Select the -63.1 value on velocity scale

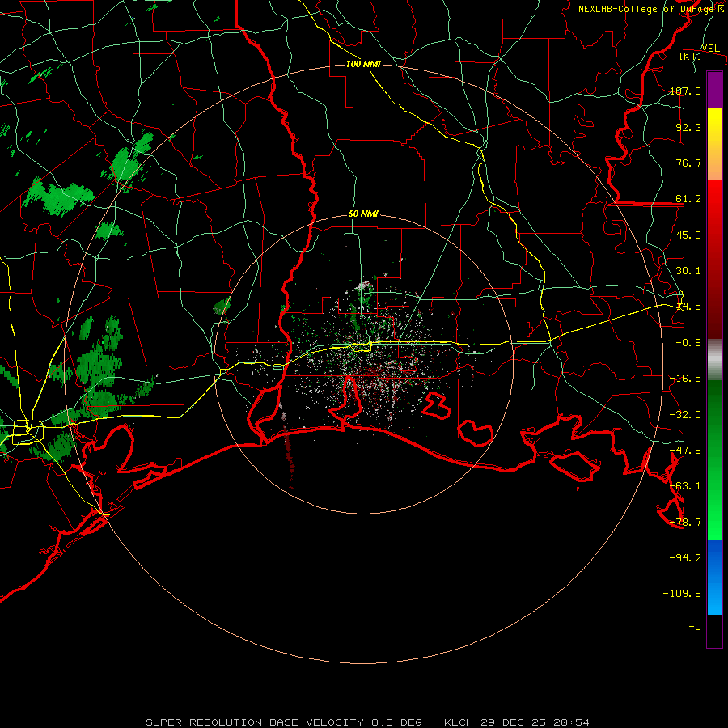click(x=685, y=486)
